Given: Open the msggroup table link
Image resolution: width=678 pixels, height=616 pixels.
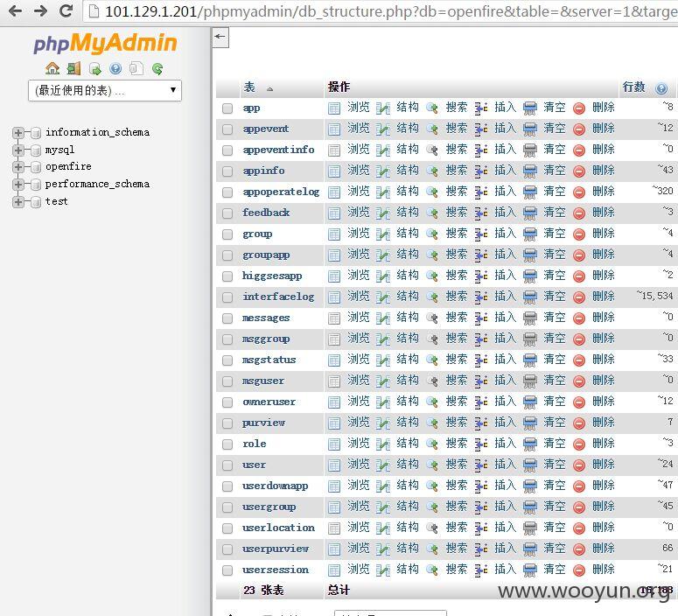Looking at the screenshot, I should [x=266, y=339].
